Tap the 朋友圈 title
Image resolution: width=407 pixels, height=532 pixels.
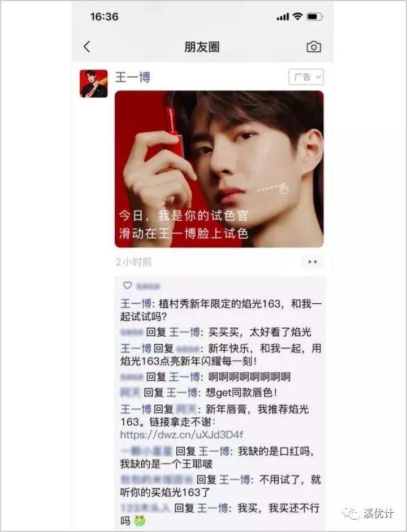202,47
